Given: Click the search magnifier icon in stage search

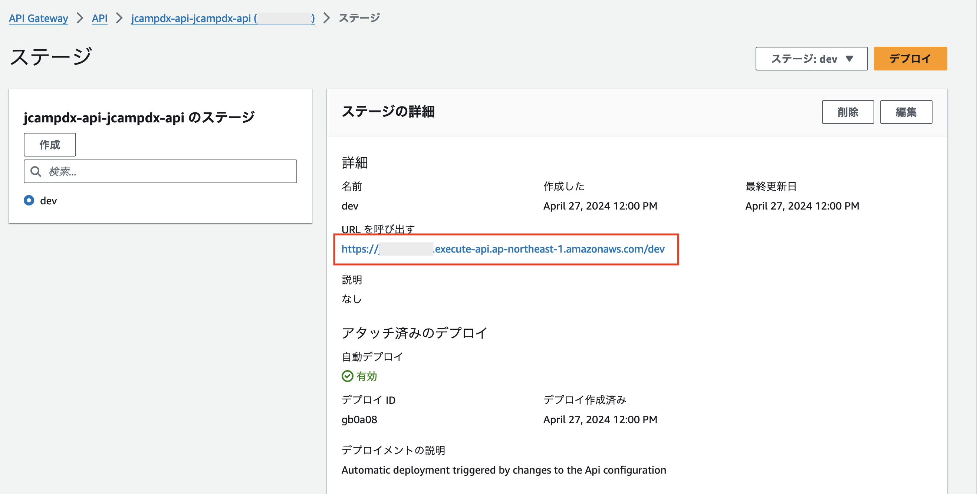Looking at the screenshot, I should pyautogui.click(x=36, y=171).
